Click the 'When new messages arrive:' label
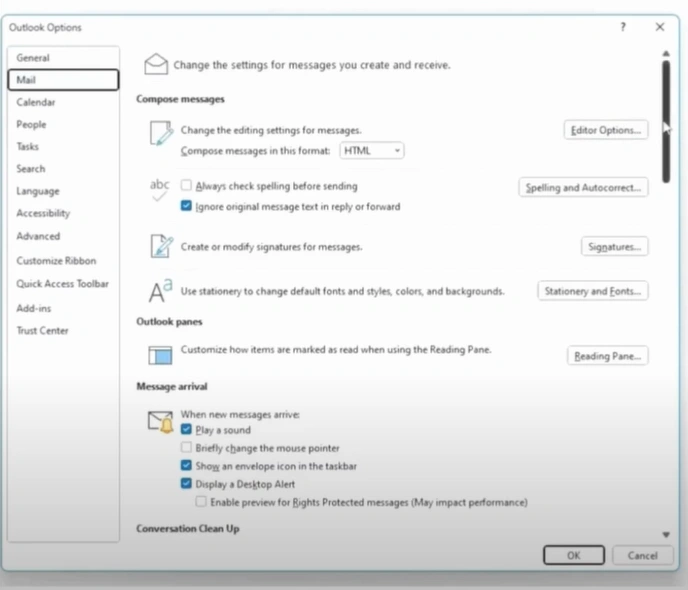688x590 pixels. 240,415
